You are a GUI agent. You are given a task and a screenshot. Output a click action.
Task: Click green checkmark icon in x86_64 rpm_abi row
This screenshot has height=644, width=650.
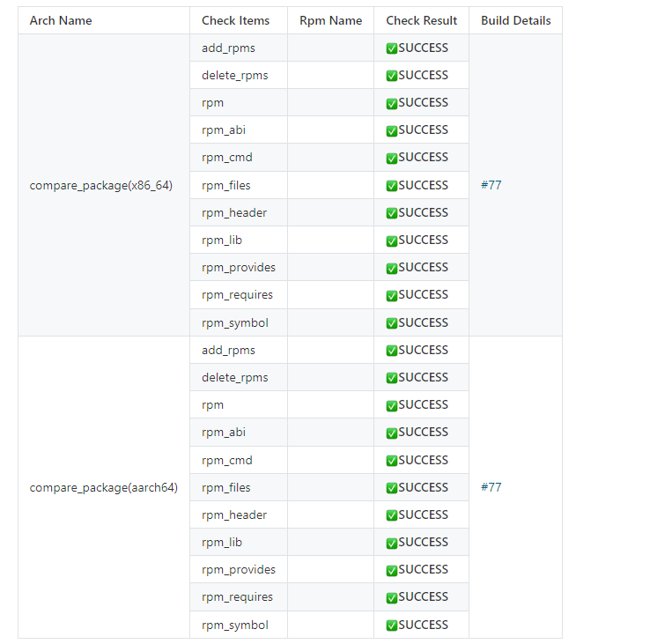pos(392,130)
